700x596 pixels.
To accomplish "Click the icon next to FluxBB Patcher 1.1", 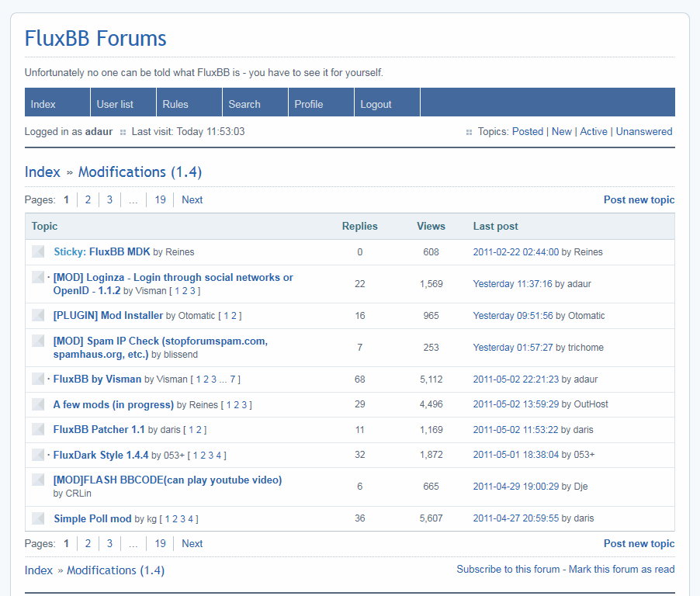I will coord(38,430).
